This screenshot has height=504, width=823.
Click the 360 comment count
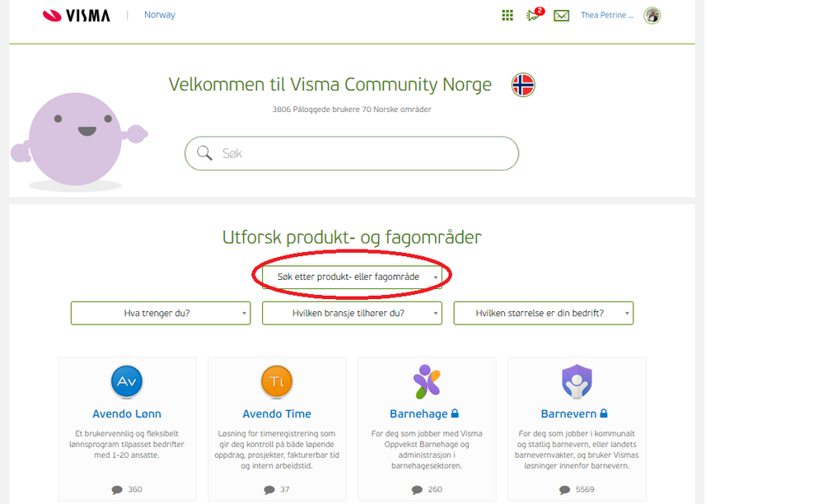click(x=135, y=489)
